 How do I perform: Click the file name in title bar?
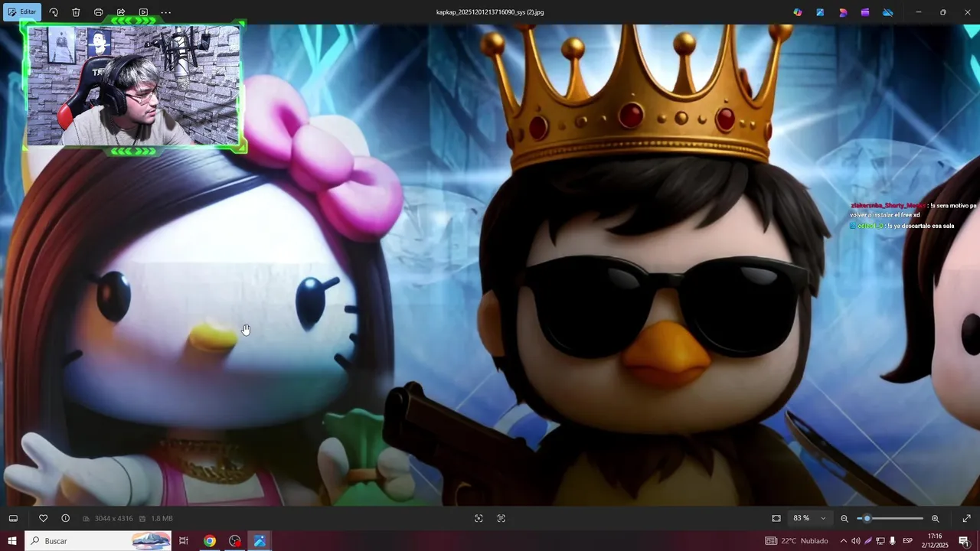(x=490, y=12)
